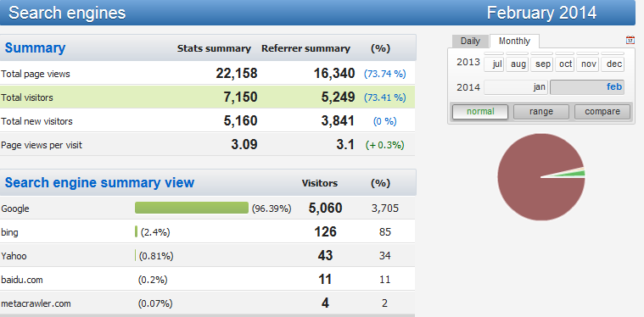This screenshot has width=644, height=317.
Task: Open the metacrawler.com row
Action: click(207, 303)
